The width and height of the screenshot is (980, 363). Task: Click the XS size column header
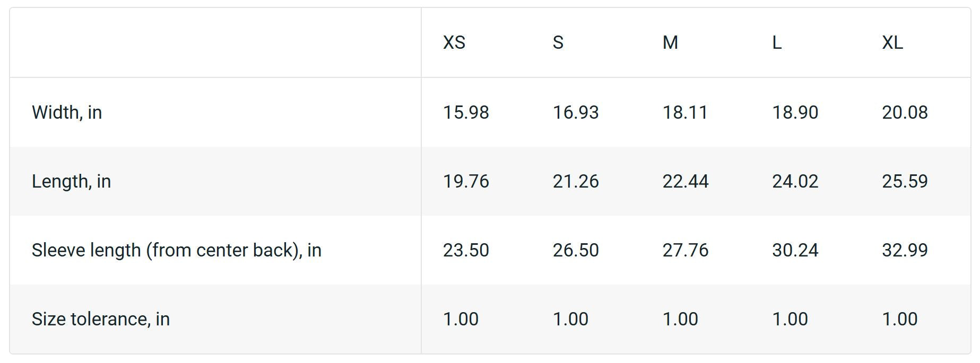[454, 42]
